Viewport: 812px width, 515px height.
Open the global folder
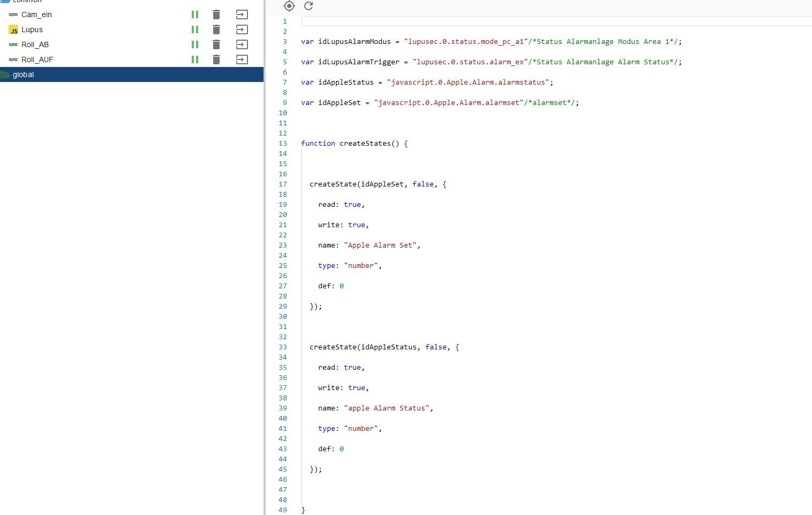coord(132,74)
